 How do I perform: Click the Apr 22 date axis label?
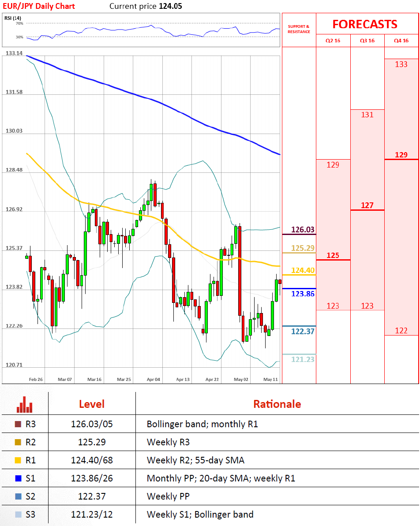click(x=212, y=380)
